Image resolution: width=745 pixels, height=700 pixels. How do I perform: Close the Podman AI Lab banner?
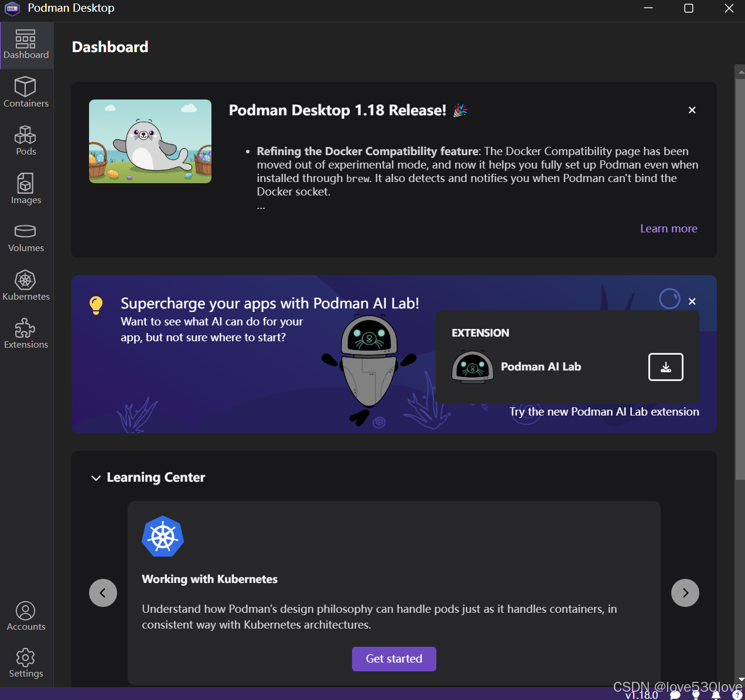[x=692, y=301]
